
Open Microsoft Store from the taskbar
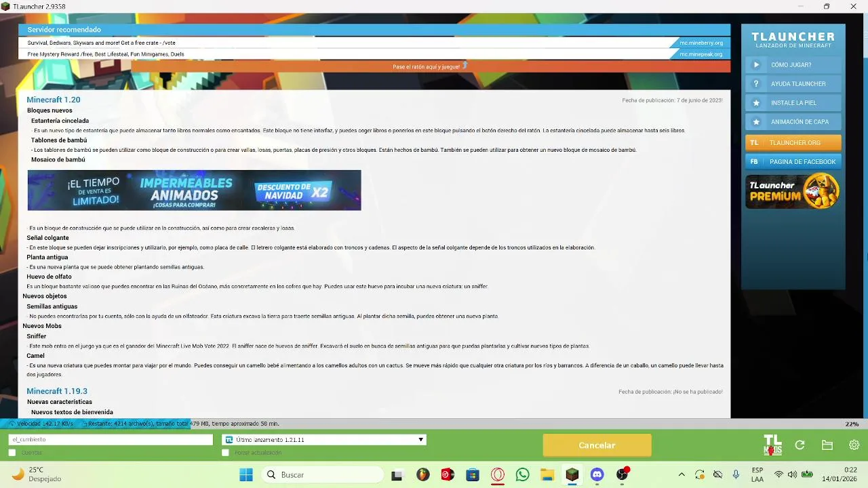click(473, 474)
